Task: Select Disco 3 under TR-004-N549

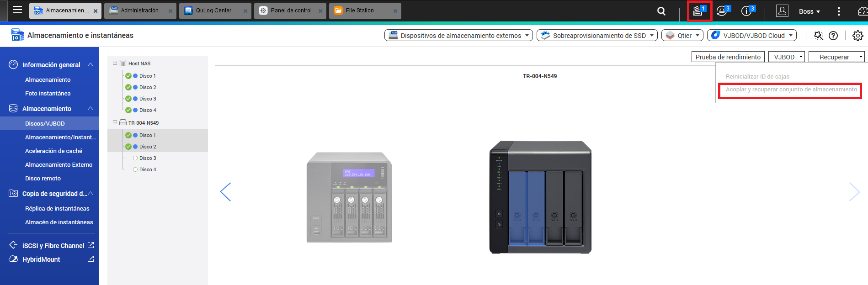Action: tap(148, 158)
